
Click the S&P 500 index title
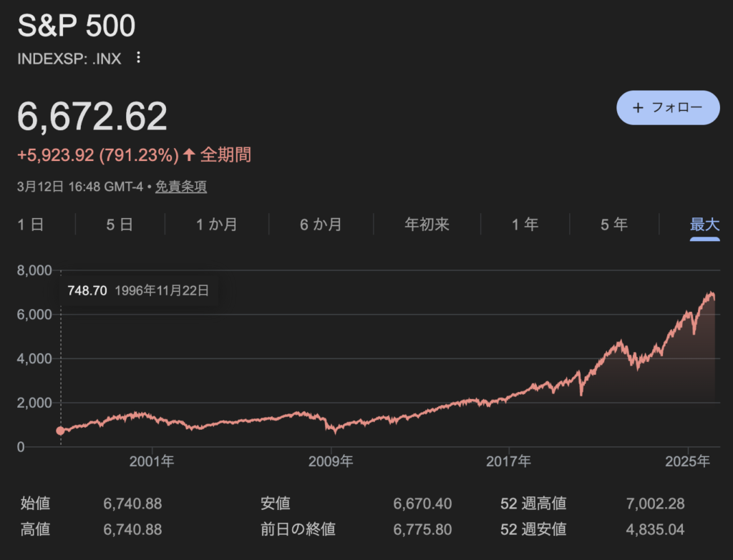coord(76,26)
